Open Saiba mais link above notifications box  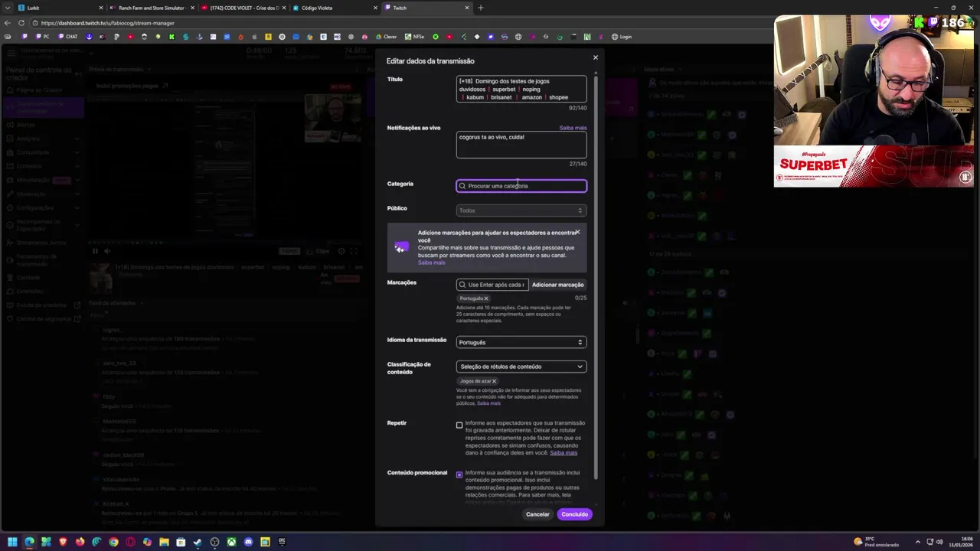tap(573, 128)
